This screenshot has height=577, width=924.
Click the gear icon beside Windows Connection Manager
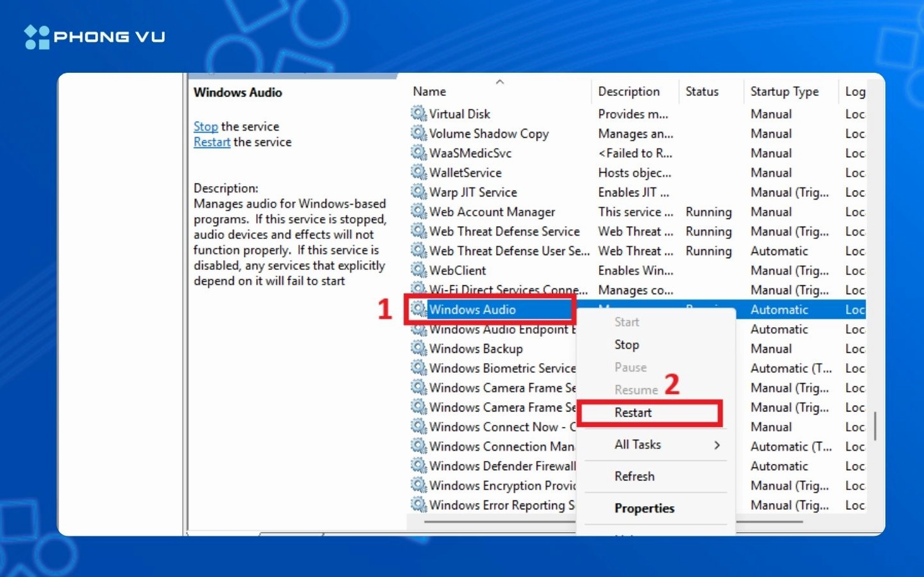[419, 446]
